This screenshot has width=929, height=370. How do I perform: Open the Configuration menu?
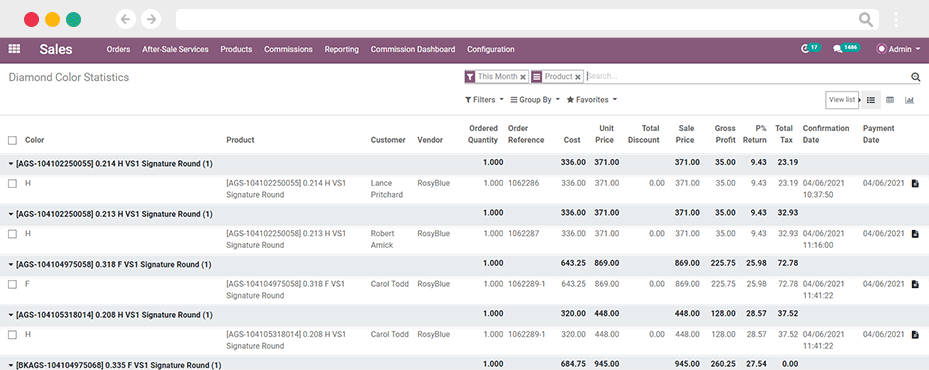coord(491,49)
